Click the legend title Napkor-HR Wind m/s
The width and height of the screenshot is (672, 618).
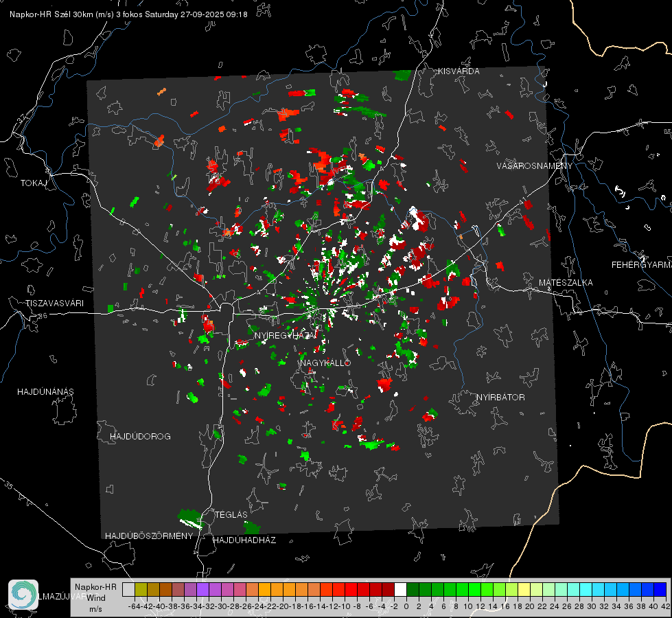click(95, 598)
